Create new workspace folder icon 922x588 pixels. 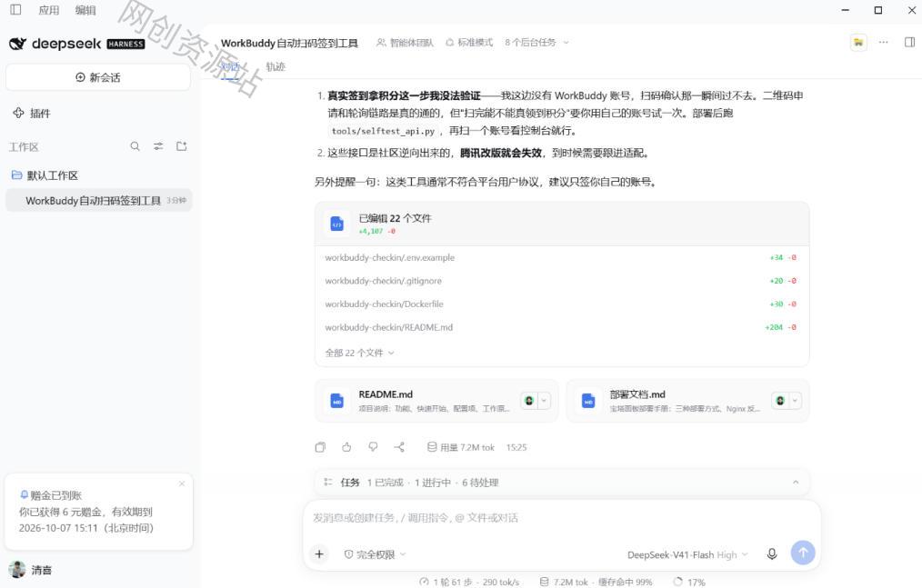[182, 146]
